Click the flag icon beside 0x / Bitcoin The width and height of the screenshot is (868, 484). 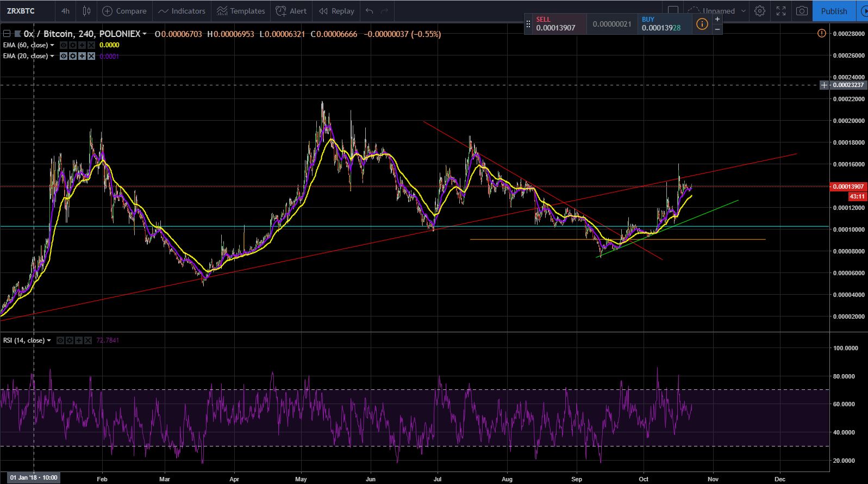click(x=17, y=34)
